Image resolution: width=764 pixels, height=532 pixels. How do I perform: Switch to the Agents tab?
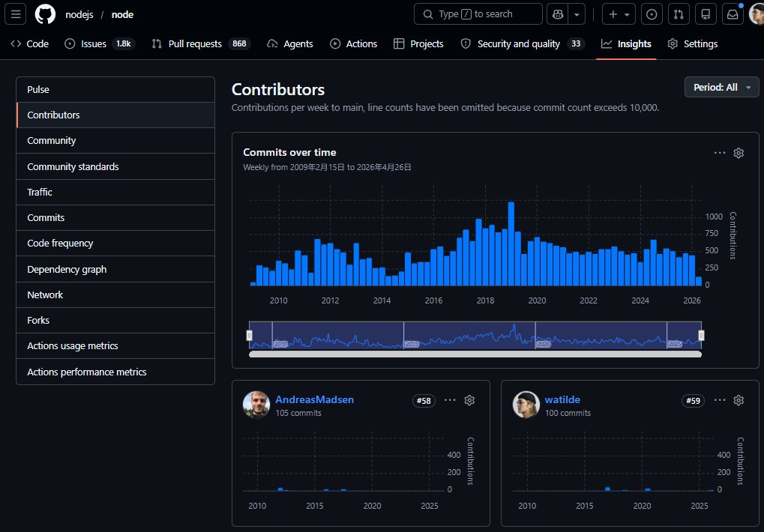(x=290, y=43)
